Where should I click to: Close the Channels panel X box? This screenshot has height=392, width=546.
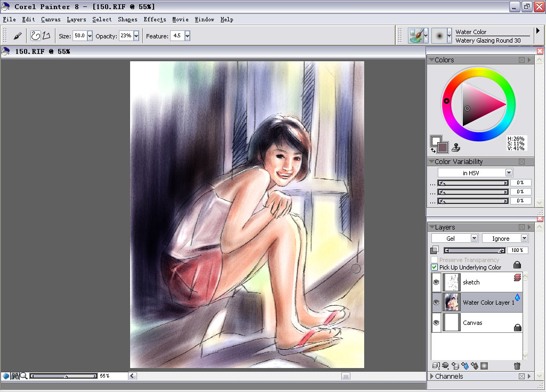521,376
